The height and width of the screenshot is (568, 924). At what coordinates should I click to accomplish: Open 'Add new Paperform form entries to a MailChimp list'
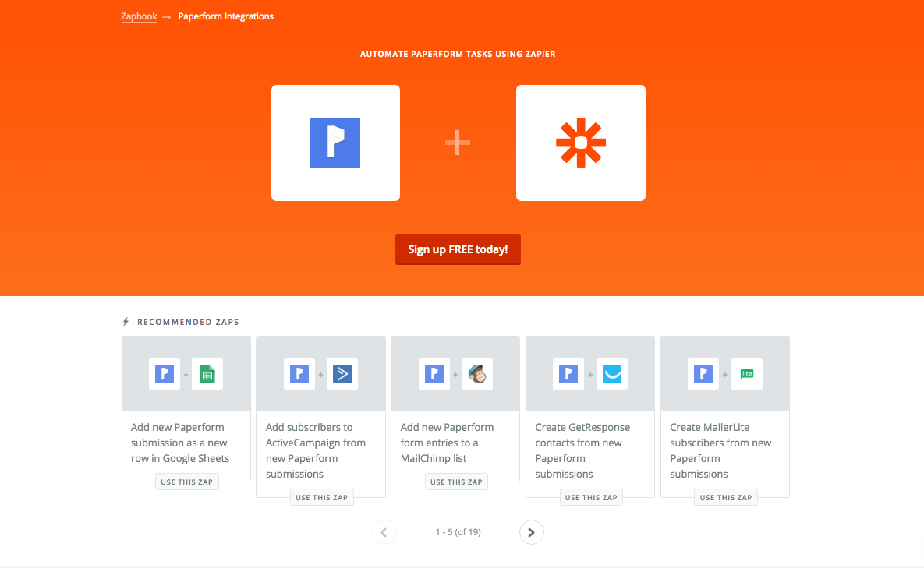pos(448,443)
